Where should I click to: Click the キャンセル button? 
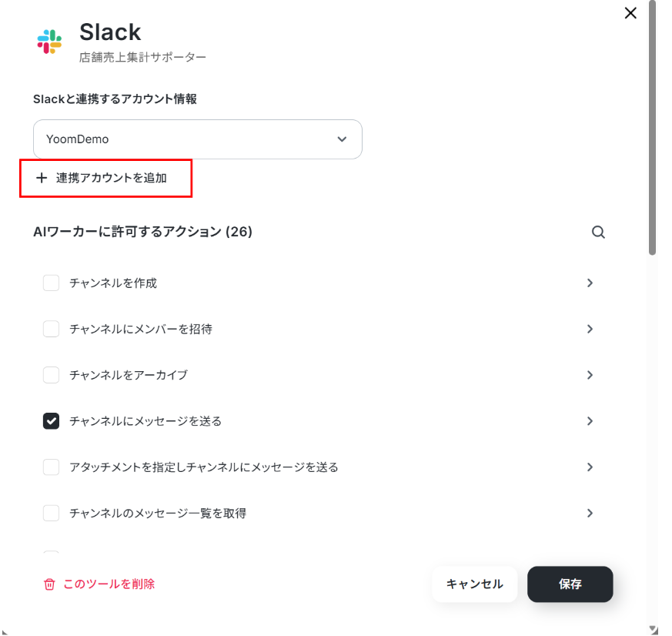coord(474,584)
